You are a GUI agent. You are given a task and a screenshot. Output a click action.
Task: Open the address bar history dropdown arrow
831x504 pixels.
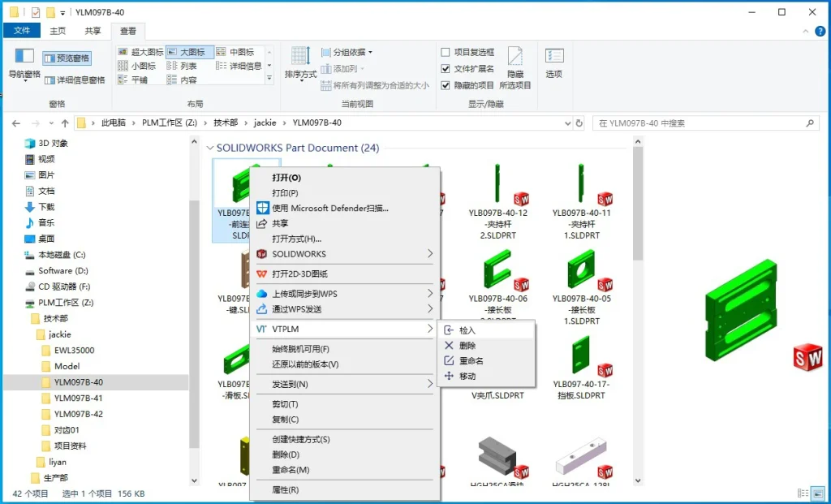tap(568, 123)
